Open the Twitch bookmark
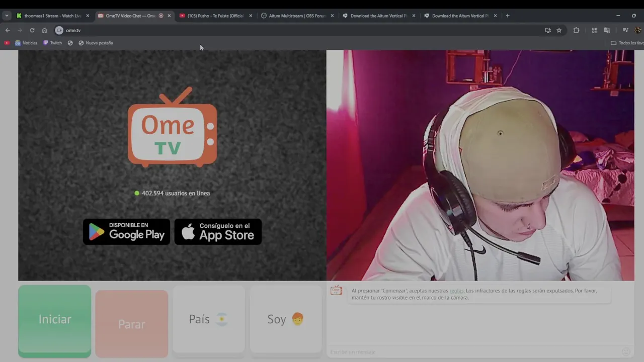The height and width of the screenshot is (362, 644). pos(52,43)
